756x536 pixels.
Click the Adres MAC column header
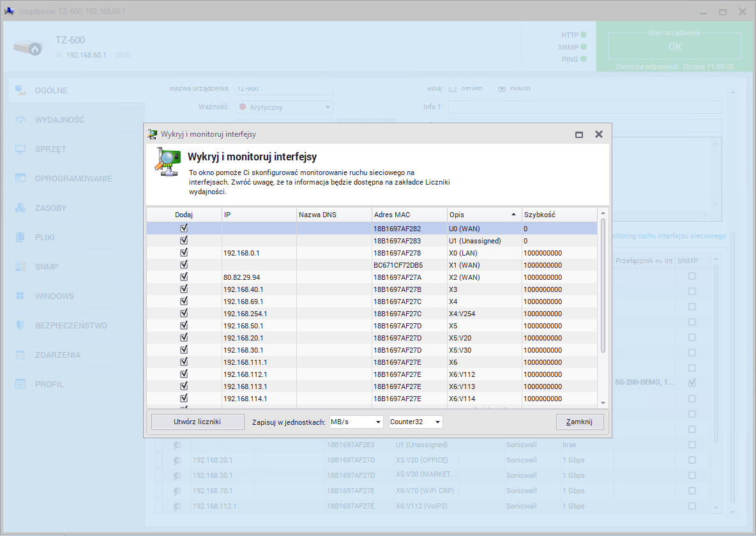pyautogui.click(x=409, y=215)
